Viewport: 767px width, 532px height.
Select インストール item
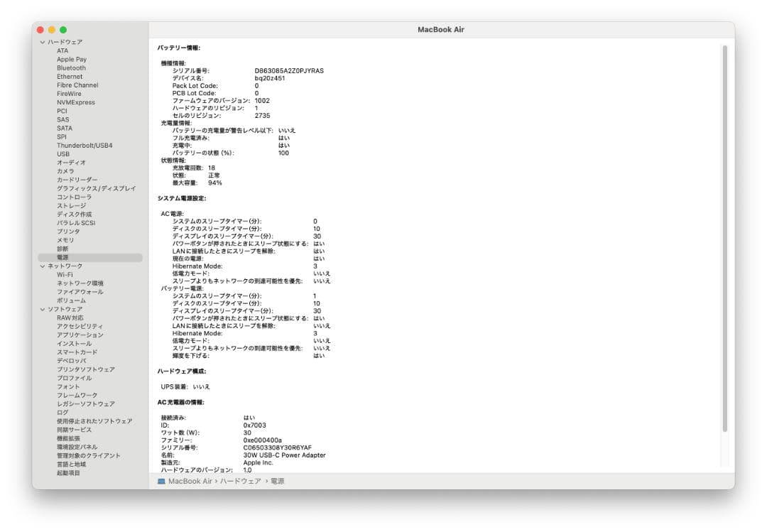[x=74, y=344]
